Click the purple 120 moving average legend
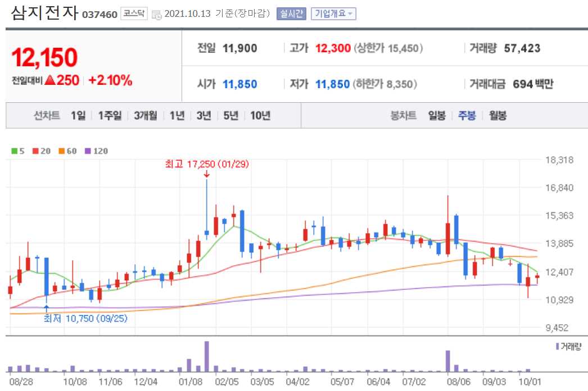Screen dimensions: 588x391 point(97,151)
